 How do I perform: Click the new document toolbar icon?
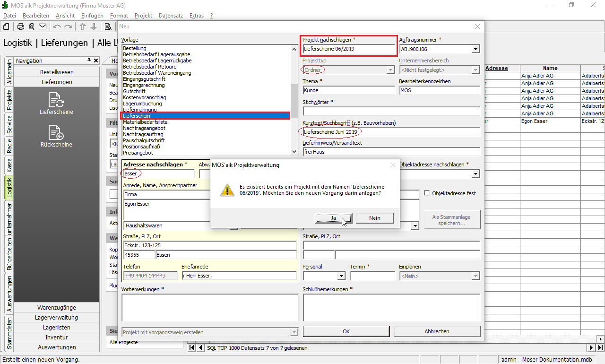click(x=7, y=26)
